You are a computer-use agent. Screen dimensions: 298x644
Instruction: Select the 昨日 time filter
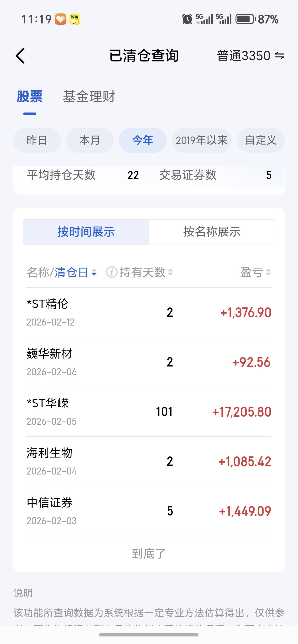(x=37, y=140)
